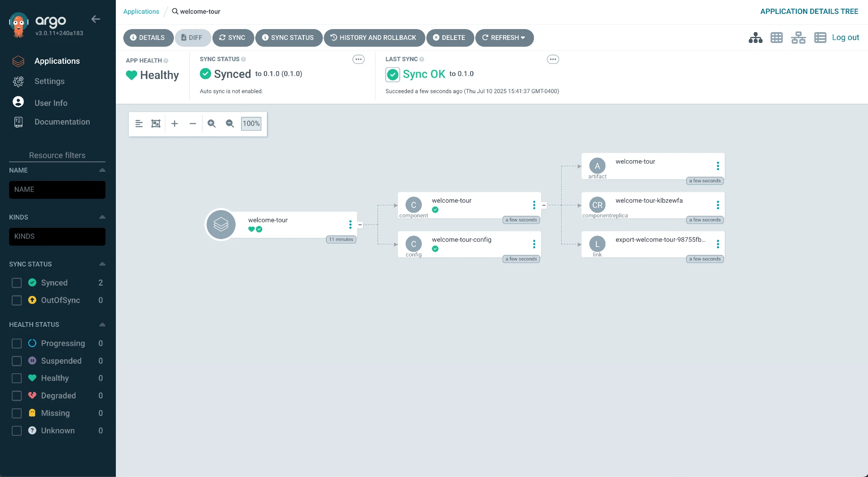Check the Synced filter checkbox
868x477 pixels.
(16, 283)
